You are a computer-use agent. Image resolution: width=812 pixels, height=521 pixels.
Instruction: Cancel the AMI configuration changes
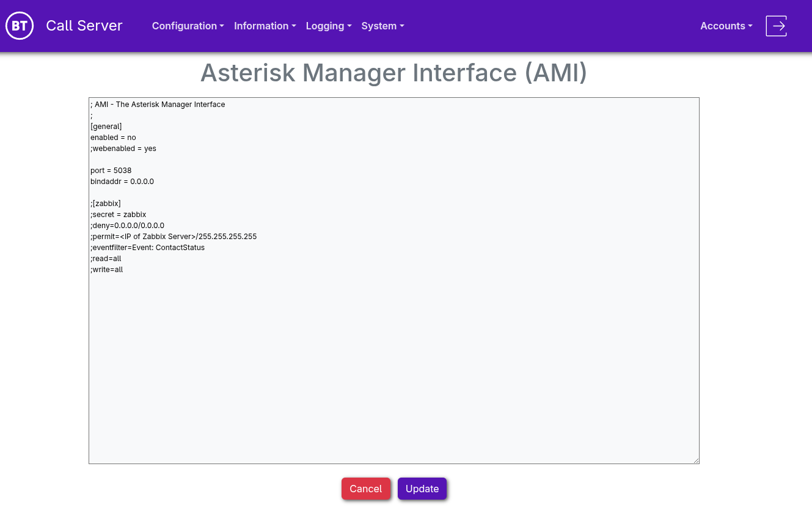click(366, 489)
